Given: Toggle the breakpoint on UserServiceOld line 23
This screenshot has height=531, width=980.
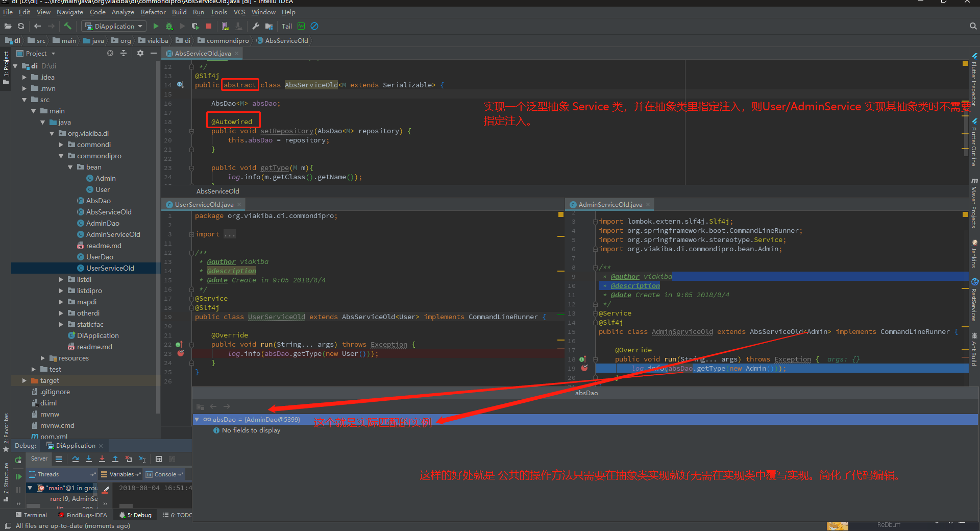Looking at the screenshot, I should [x=181, y=353].
